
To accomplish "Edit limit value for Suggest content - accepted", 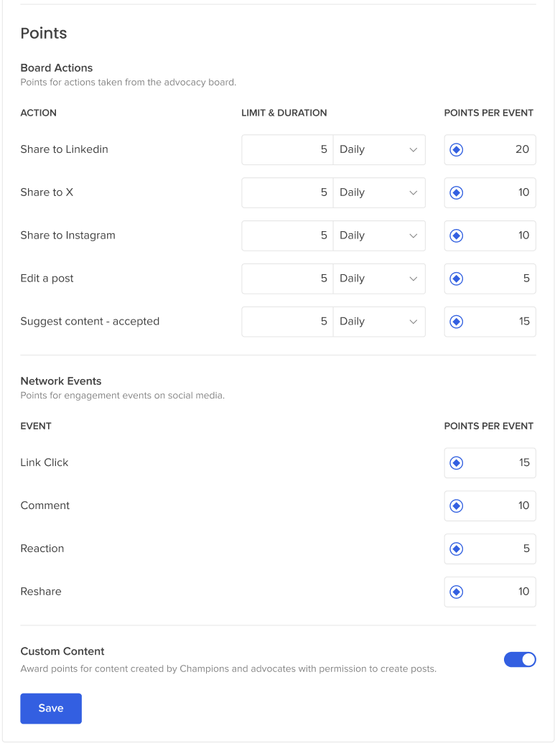I will pos(287,322).
